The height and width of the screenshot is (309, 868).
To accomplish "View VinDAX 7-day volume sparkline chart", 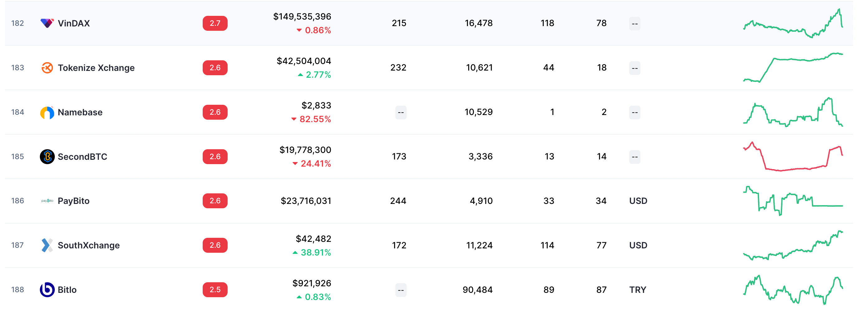I will coord(793,23).
